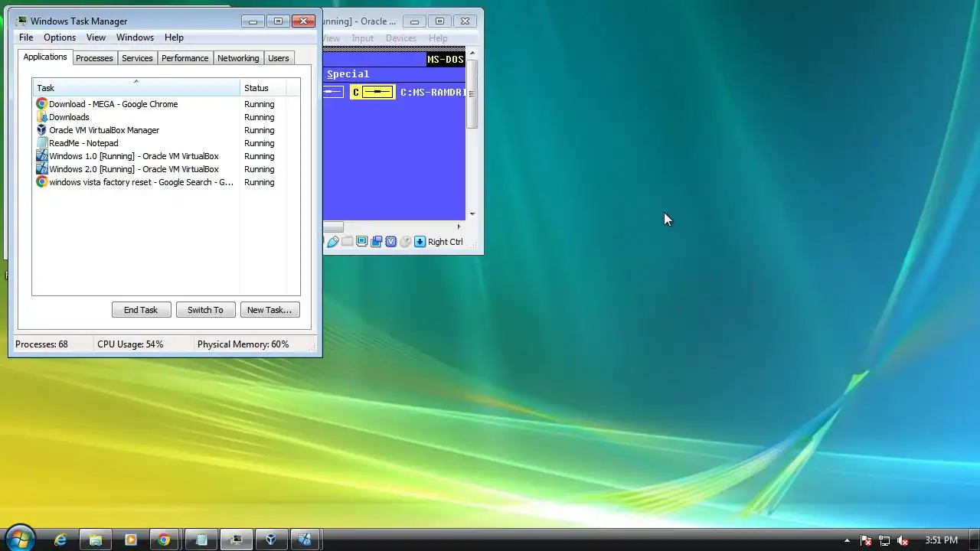The width and height of the screenshot is (980, 551).
Task: Click VirtualBox vertical scrollbar down arrow
Action: [x=472, y=214]
